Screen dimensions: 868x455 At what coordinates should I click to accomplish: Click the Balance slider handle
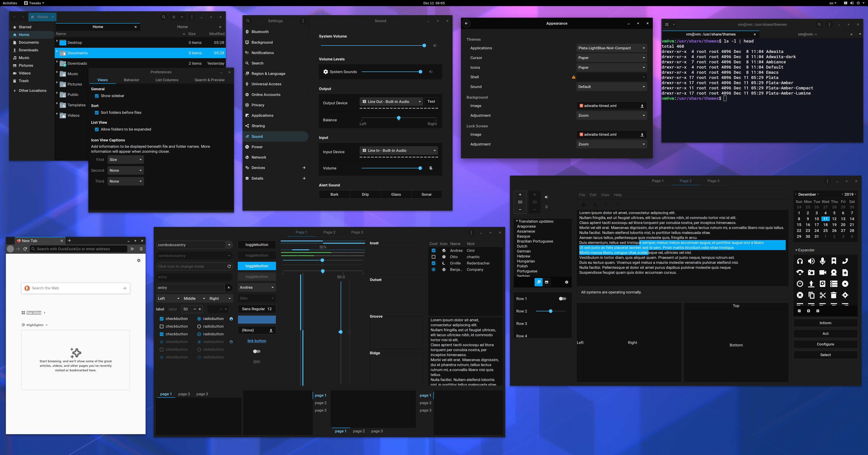click(x=399, y=118)
